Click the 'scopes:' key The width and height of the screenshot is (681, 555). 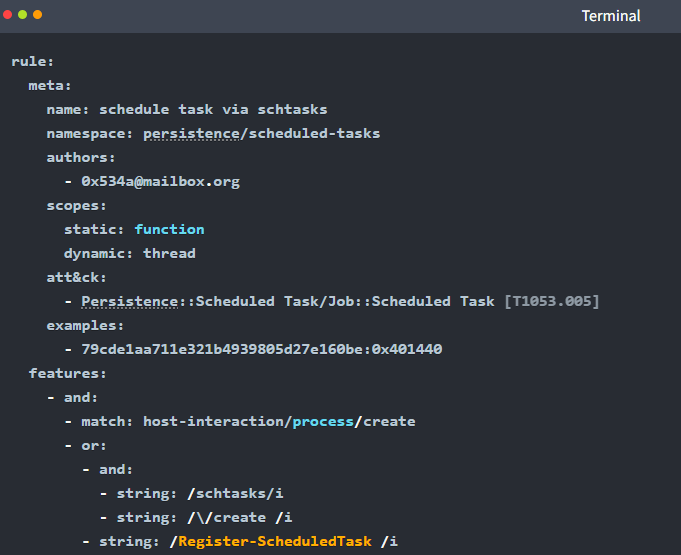pos(76,205)
